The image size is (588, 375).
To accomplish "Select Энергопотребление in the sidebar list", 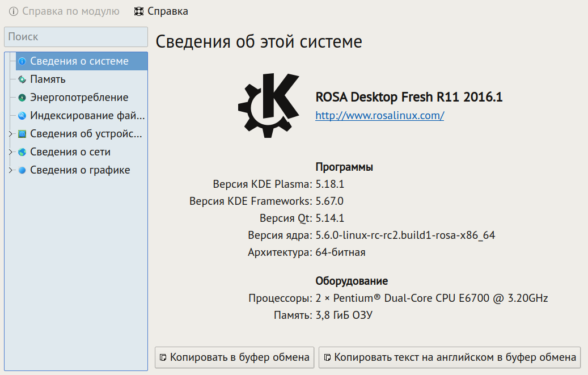I will 79,98.
